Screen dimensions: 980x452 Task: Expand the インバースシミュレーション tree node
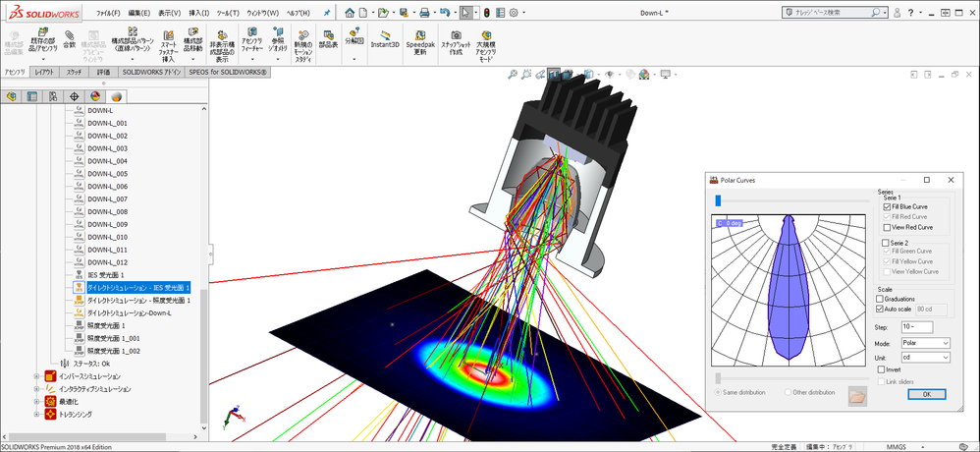click(x=36, y=376)
